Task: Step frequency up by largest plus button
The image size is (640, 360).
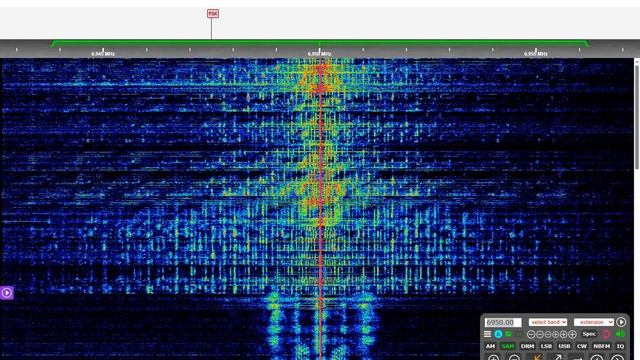Action: [572, 334]
